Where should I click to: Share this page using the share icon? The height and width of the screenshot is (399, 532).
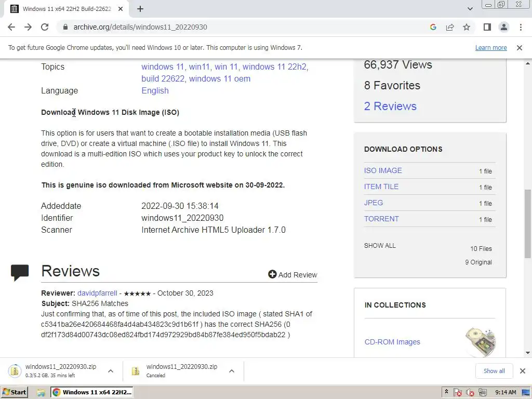(450, 27)
